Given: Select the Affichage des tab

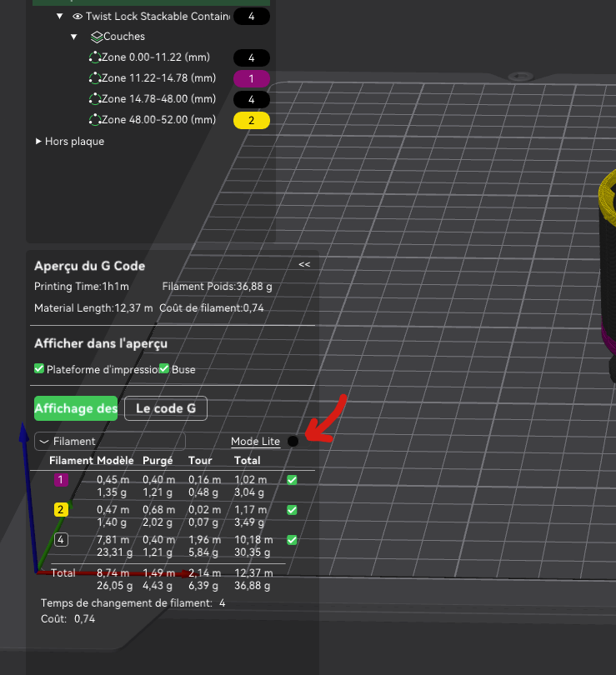Looking at the screenshot, I should click(x=76, y=408).
